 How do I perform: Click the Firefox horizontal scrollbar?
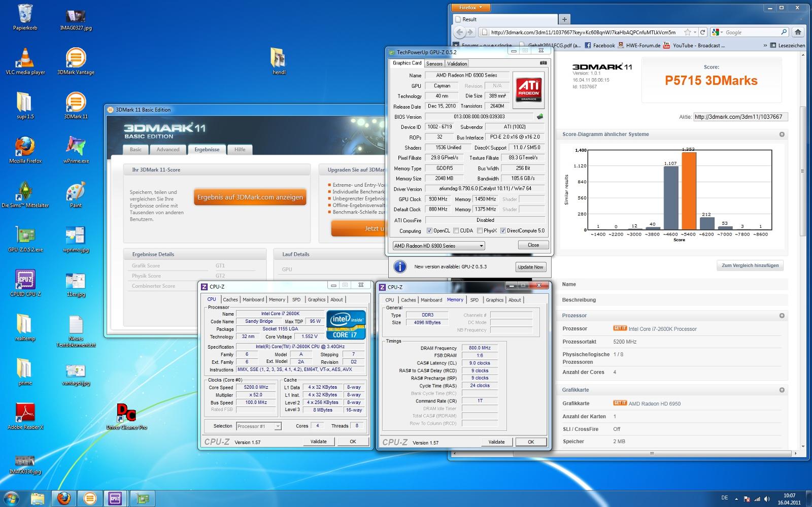coord(652,454)
